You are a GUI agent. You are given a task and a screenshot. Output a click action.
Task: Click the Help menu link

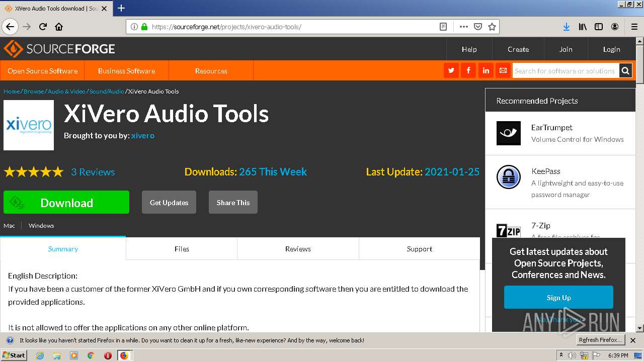click(x=469, y=49)
